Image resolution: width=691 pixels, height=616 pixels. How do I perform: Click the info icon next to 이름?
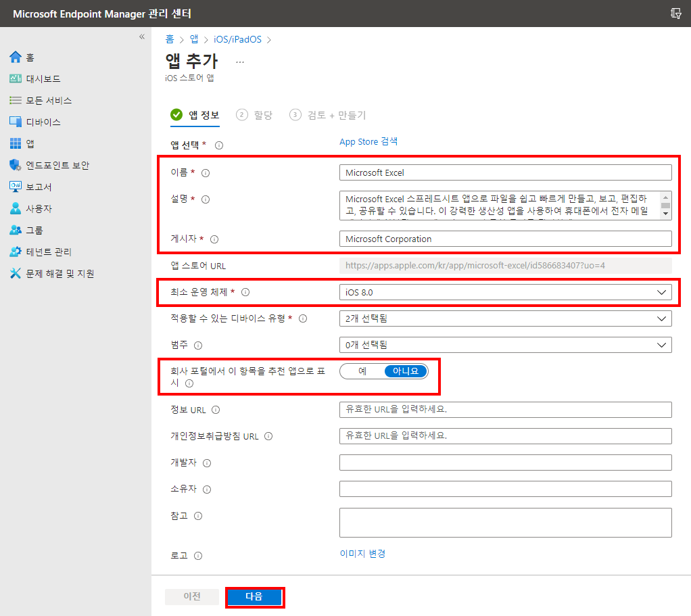coord(206,173)
